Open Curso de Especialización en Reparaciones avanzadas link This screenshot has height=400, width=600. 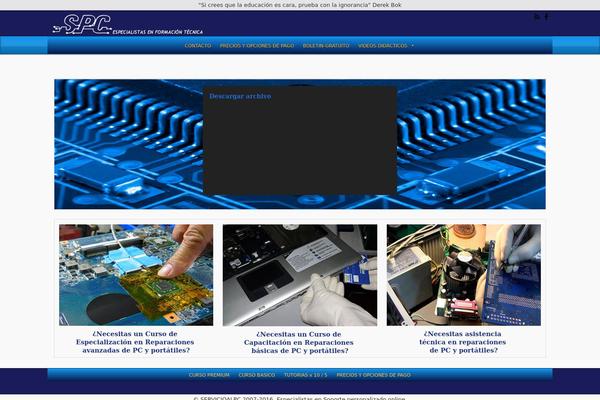(x=135, y=342)
